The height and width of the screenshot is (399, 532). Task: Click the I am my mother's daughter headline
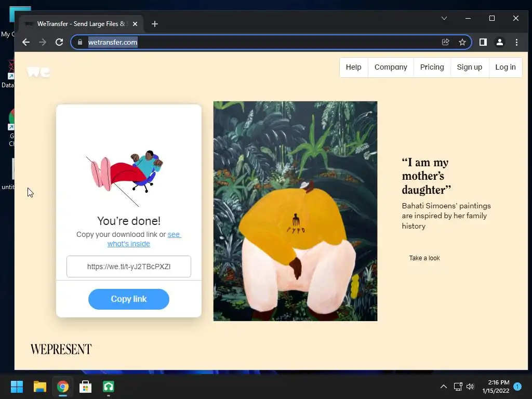[426, 176]
